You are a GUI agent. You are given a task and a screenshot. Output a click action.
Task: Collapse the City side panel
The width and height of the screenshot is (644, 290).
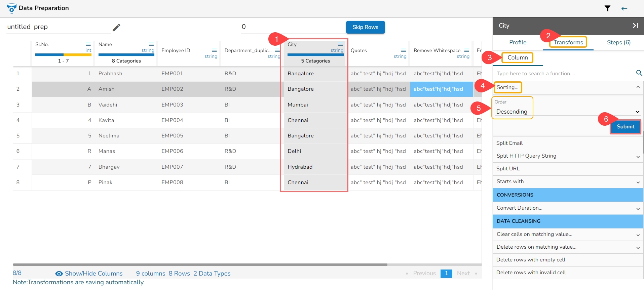tap(635, 26)
